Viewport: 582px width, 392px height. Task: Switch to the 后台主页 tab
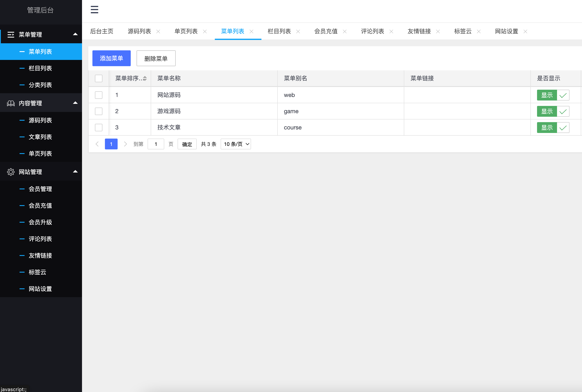point(102,31)
